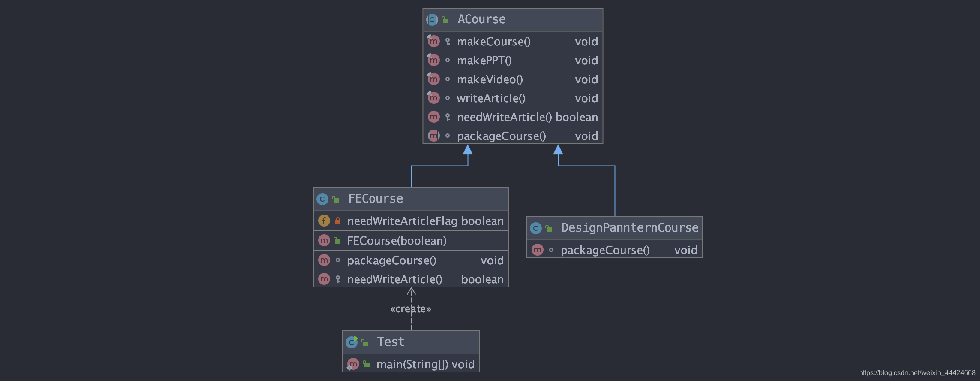Select the ACourse class title
Image resolution: width=980 pixels, height=381 pixels.
click(481, 19)
